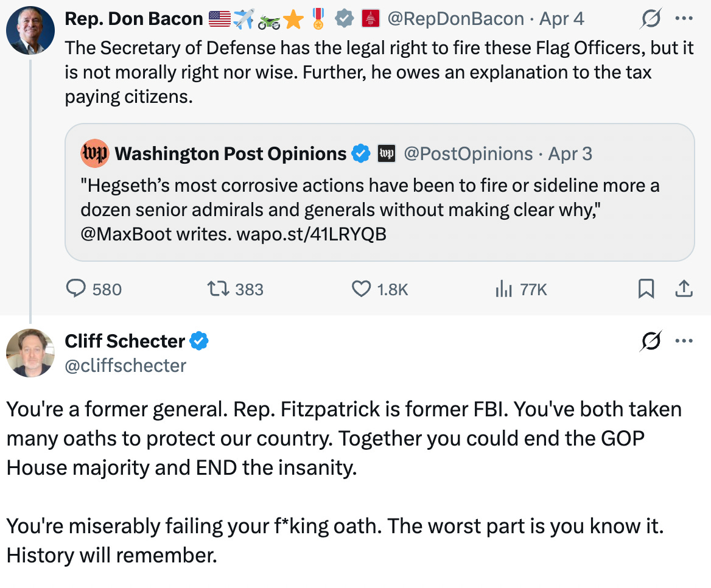Screen dimensions: 711x588
Task: Click the Washington Post Opinions avatar icon
Action: tap(94, 154)
